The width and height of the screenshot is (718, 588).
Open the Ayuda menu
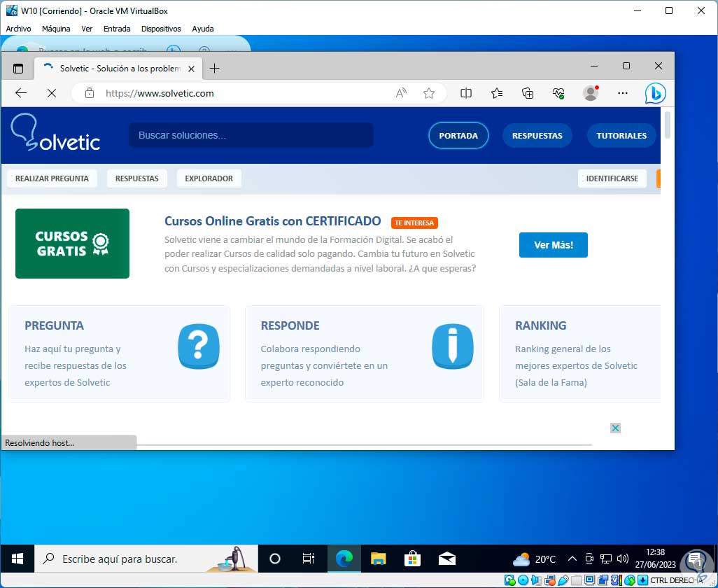pyautogui.click(x=203, y=29)
